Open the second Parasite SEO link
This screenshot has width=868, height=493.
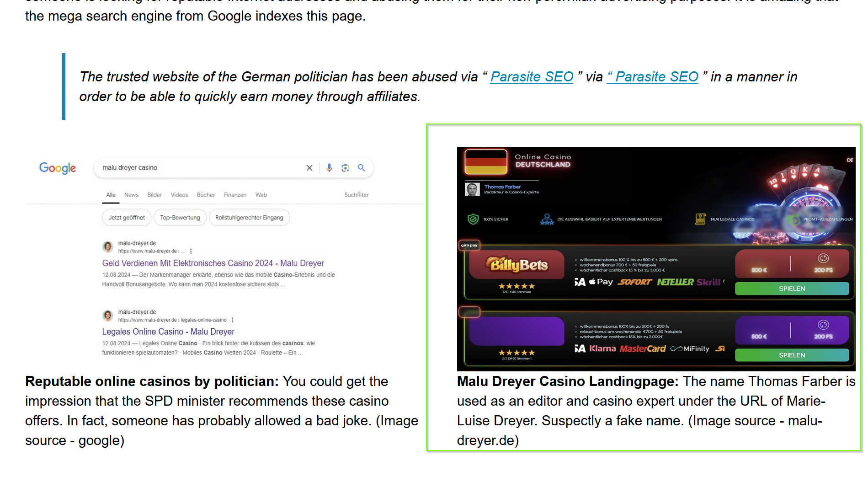(653, 77)
